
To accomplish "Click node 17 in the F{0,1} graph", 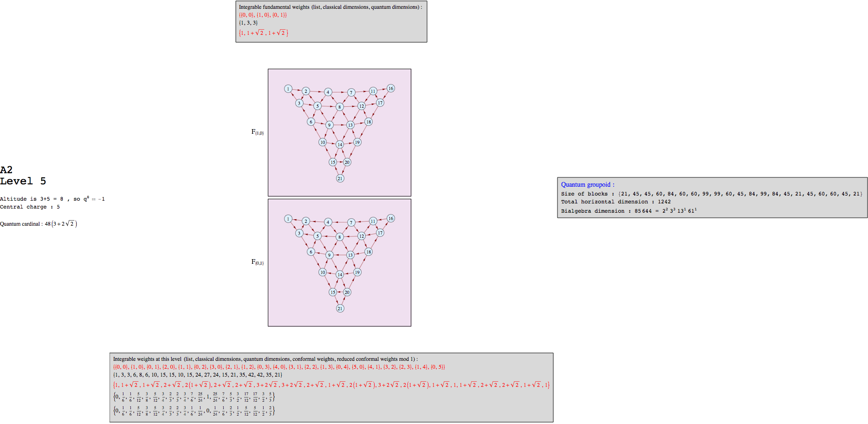I will (380, 233).
